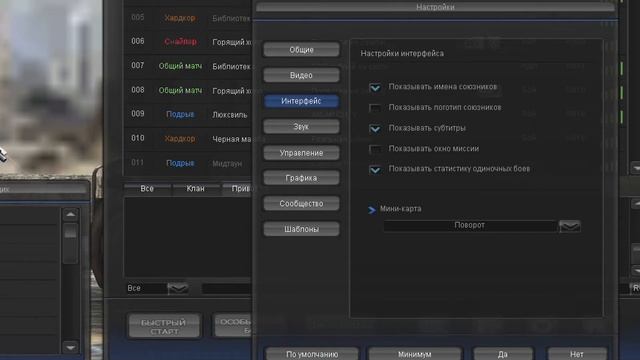This screenshot has width=640, height=360.
Task: Select room 010 Хардкор row
Action: 188,139
